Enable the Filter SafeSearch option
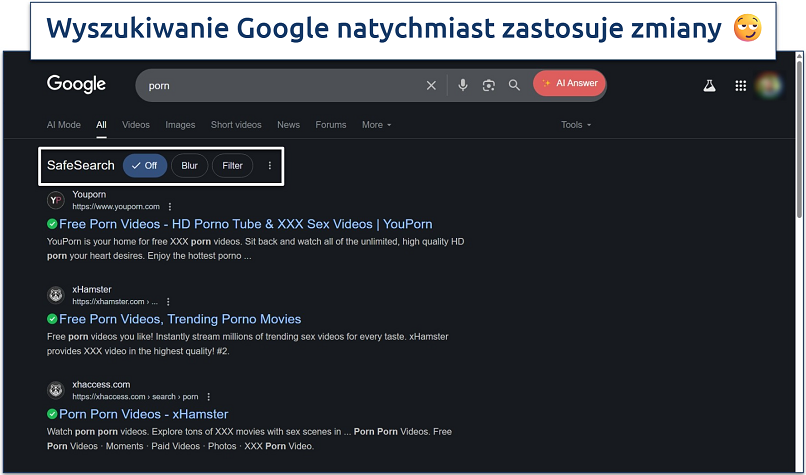806x475 pixels. tap(232, 166)
